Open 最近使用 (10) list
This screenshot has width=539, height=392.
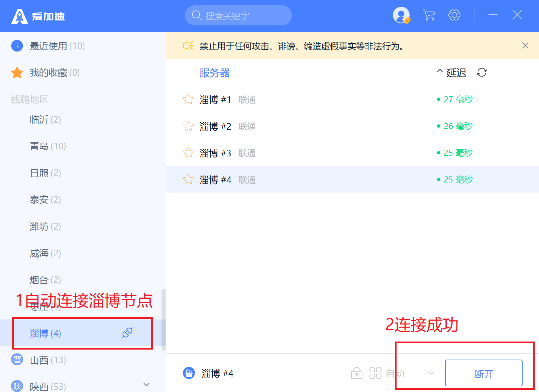pyautogui.click(x=83, y=46)
